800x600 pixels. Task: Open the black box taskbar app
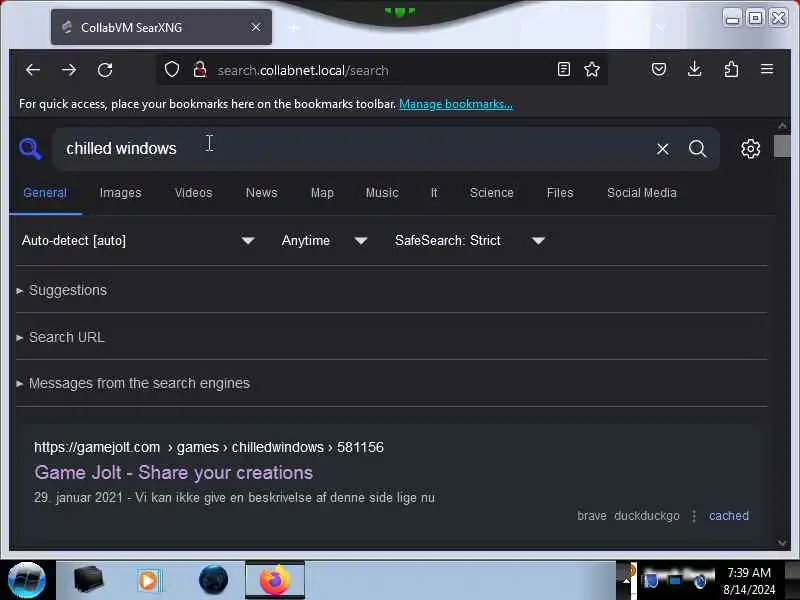click(x=88, y=580)
